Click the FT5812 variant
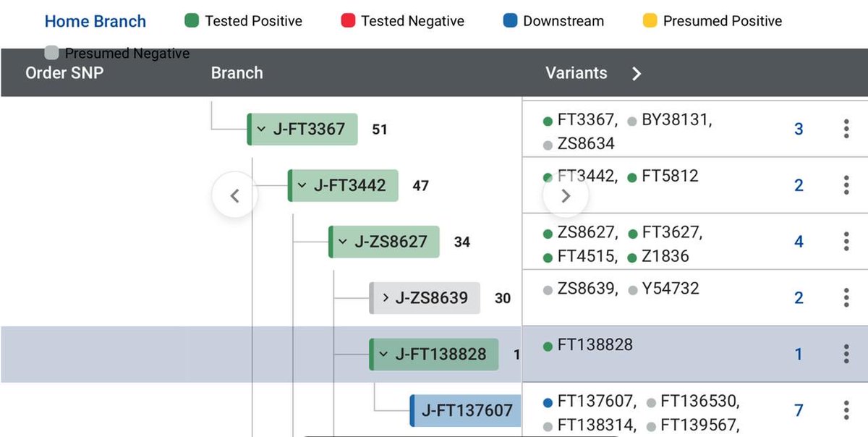Screen dimensions: 868x437 (670, 177)
